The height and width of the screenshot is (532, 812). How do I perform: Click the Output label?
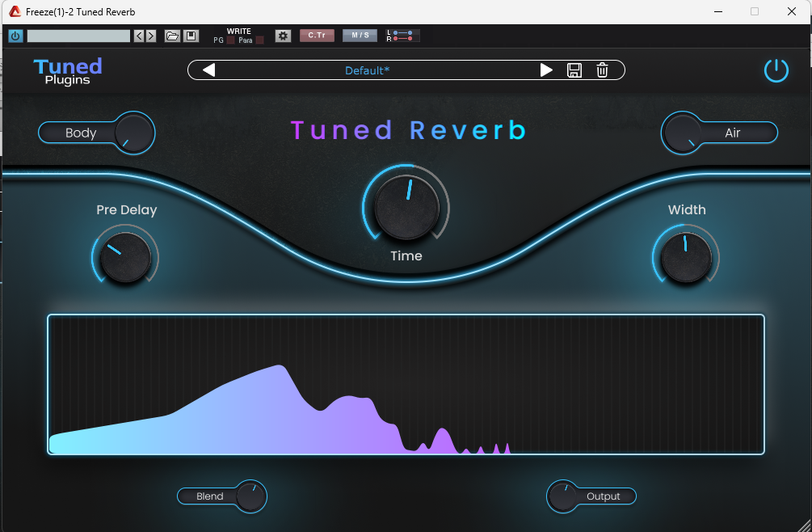(604, 496)
